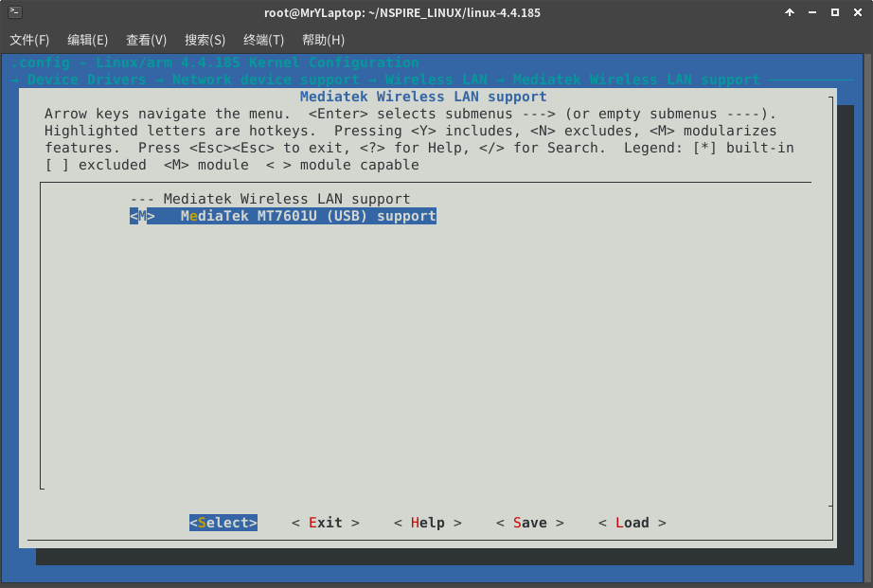Open the 搜索(S) menu
This screenshot has width=873, height=588.
205,40
